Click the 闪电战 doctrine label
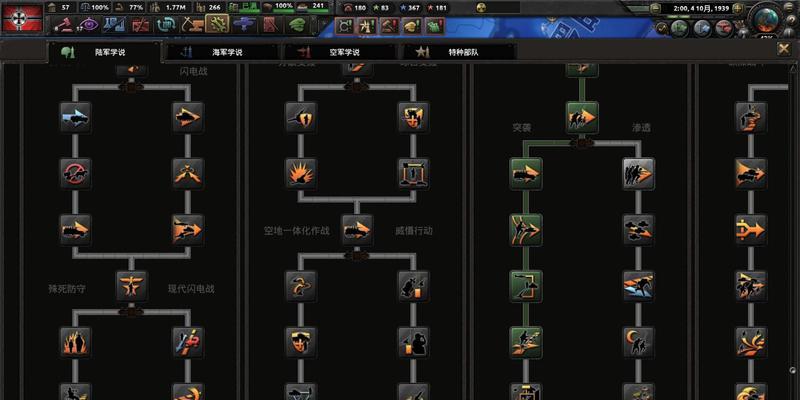 (193, 72)
